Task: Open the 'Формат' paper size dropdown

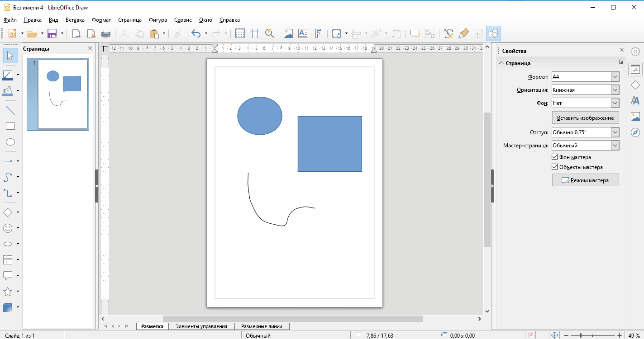Action: coord(615,77)
